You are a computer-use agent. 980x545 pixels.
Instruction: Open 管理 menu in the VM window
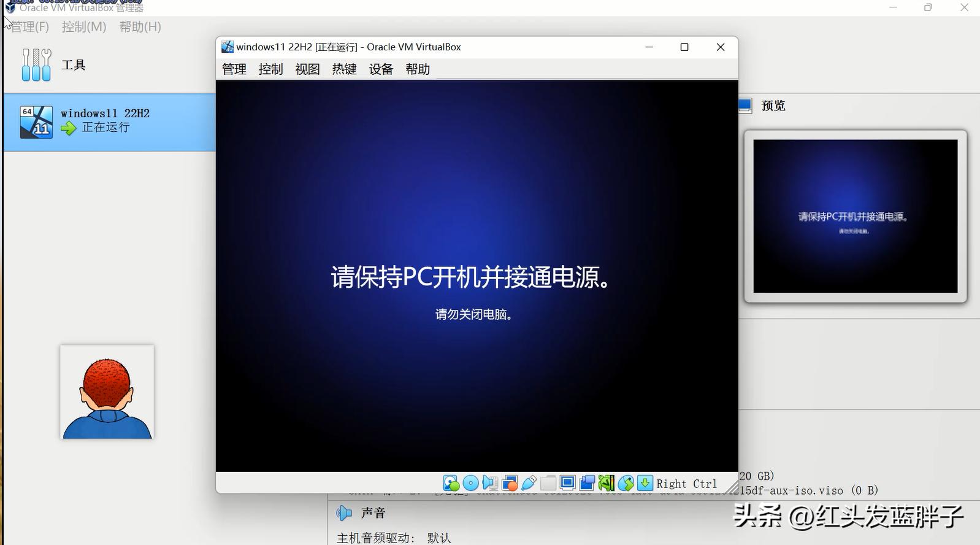coord(234,69)
